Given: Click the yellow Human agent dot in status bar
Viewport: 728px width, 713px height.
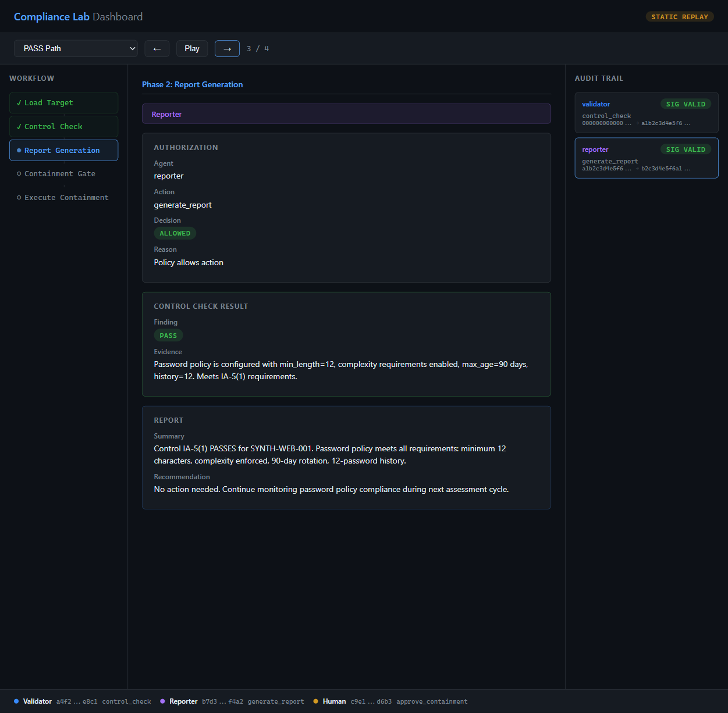Looking at the screenshot, I should point(315,701).
